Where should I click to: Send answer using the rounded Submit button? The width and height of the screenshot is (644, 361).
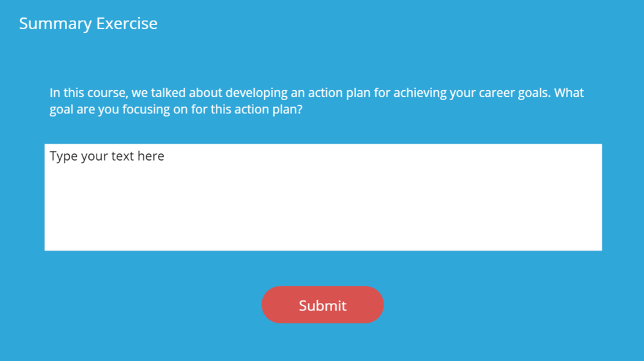point(322,305)
